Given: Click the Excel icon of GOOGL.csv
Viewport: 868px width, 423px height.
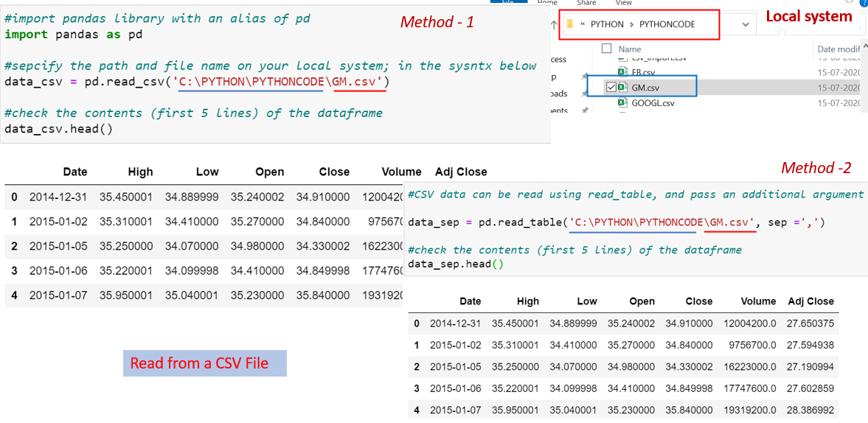Looking at the screenshot, I should (x=622, y=102).
